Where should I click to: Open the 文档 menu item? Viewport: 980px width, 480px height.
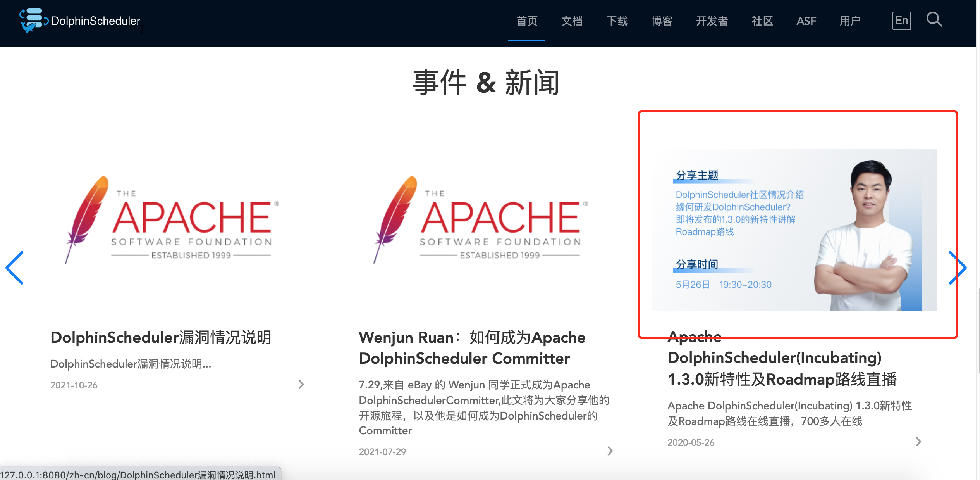pyautogui.click(x=572, y=21)
